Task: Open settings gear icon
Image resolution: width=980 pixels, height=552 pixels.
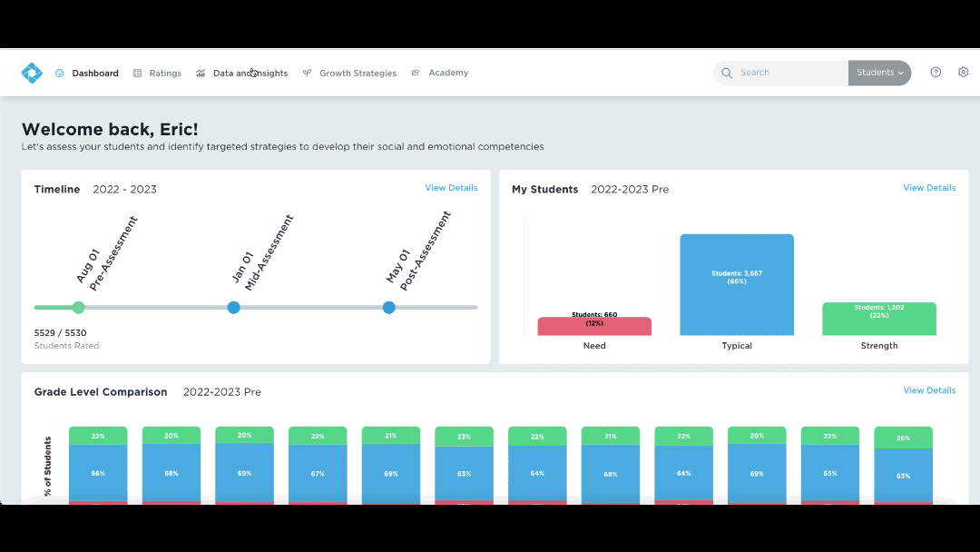Action: pyautogui.click(x=964, y=73)
